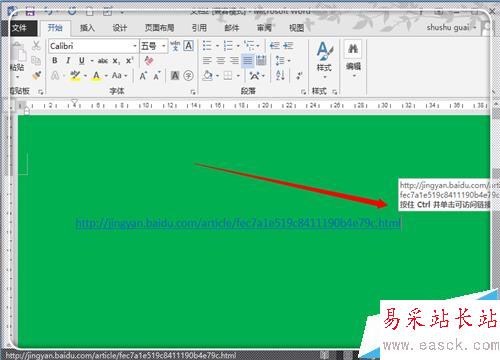The height and width of the screenshot is (360, 500).
Task: Apply the font color A button
Action: click(x=96, y=76)
